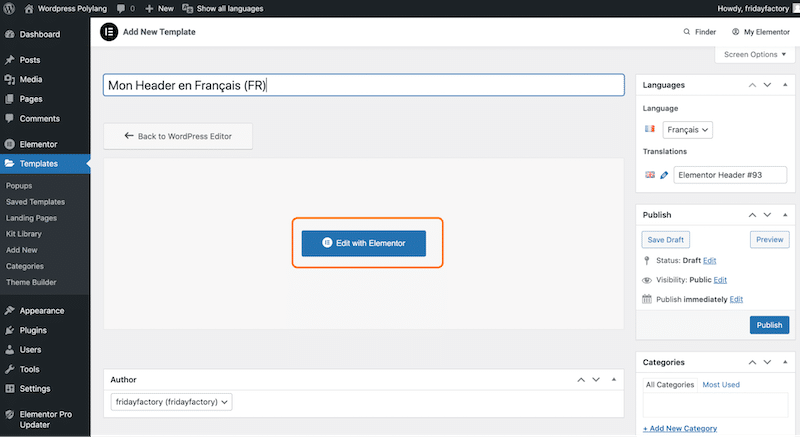800x437 pixels.
Task: Open Saved Templates in the sidebar
Action: point(35,202)
